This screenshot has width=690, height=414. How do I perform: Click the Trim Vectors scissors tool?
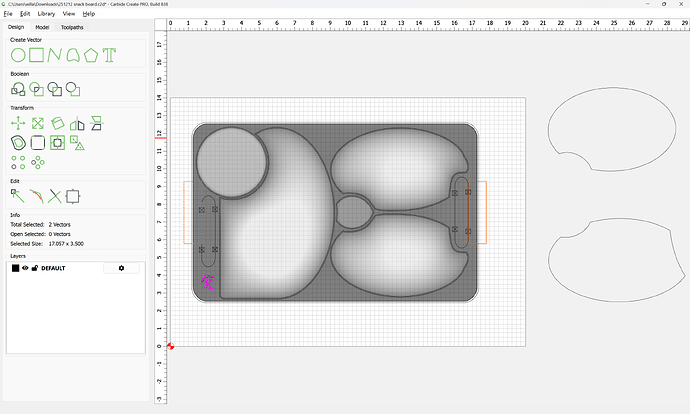[x=55, y=196]
